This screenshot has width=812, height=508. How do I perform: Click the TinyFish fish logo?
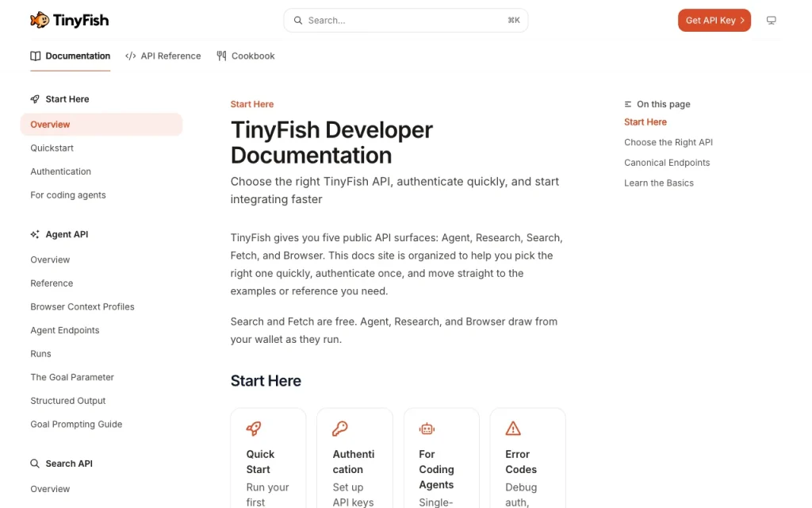click(40, 20)
